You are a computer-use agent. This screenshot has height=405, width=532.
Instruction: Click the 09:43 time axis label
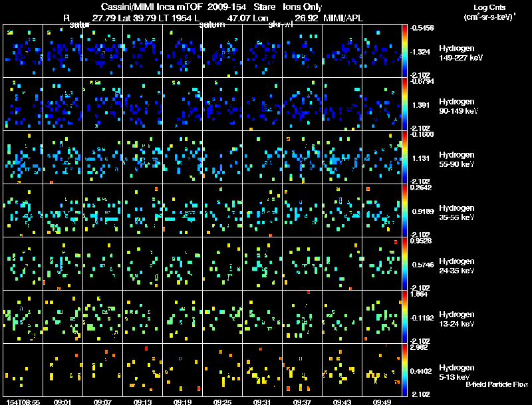coord(342,402)
